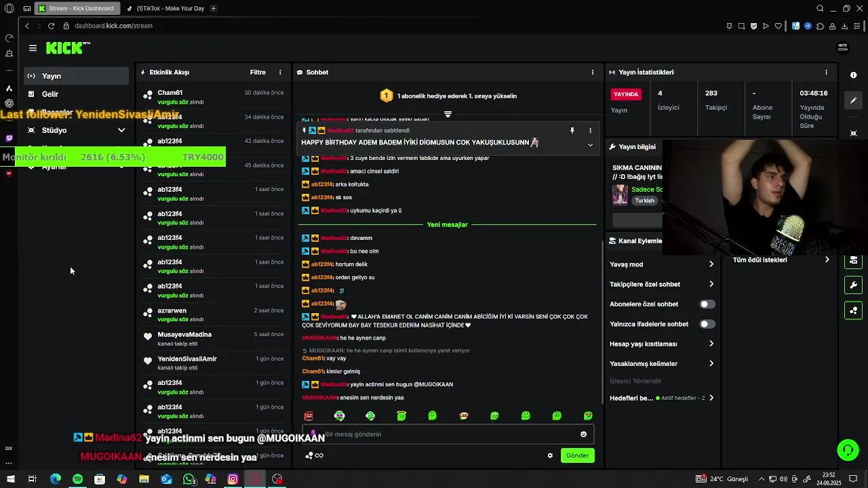Viewport: 868px width, 488px height.
Task: Jump to Yeni mesajlar divider
Action: [x=448, y=224]
